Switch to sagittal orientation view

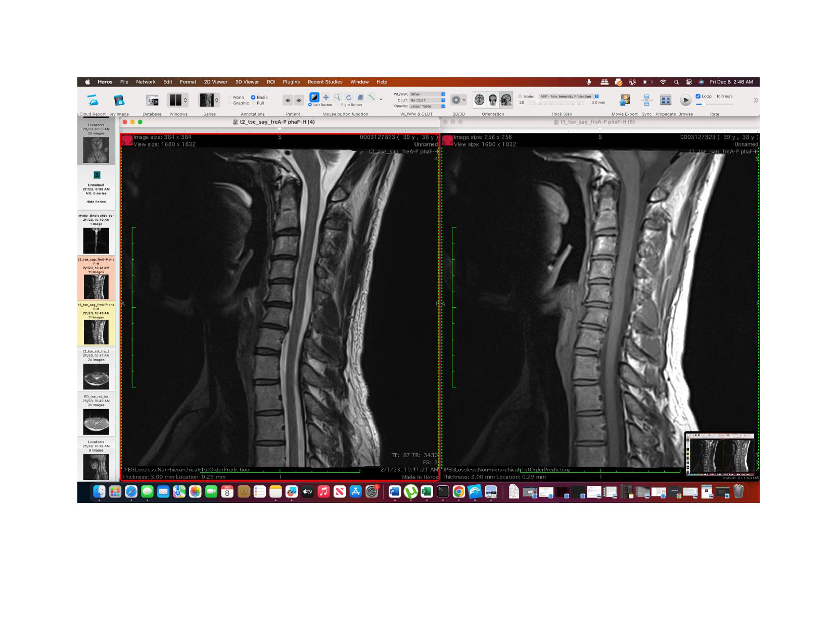pos(506,100)
